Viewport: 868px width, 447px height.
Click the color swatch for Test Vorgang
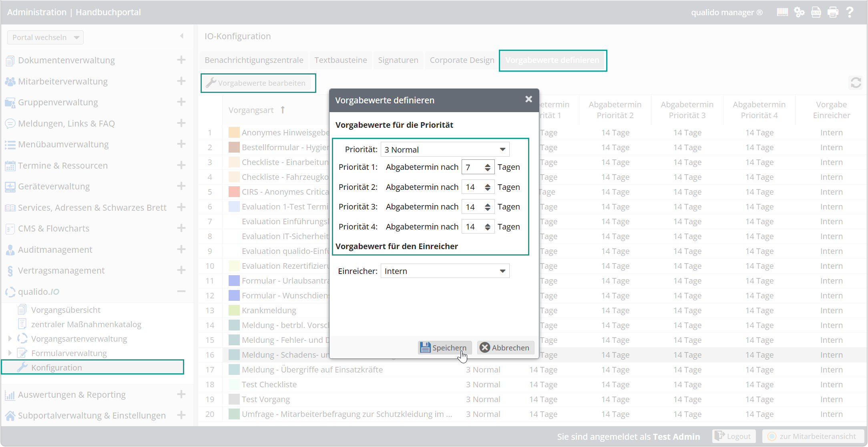pyautogui.click(x=234, y=399)
